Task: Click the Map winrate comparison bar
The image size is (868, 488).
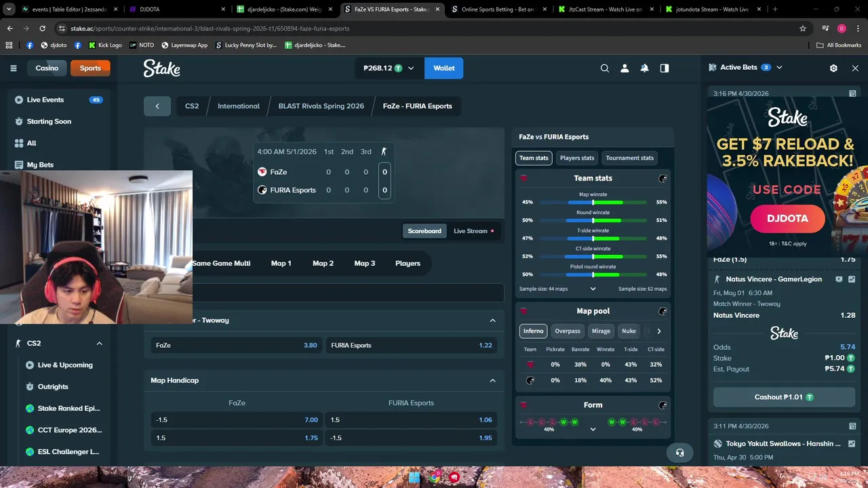Action: [x=593, y=202]
